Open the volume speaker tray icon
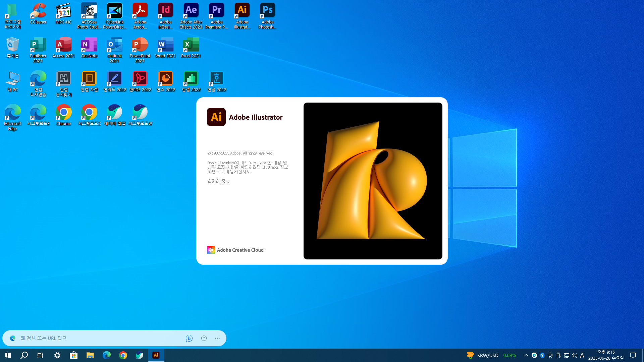Image resolution: width=644 pixels, height=362 pixels. [x=574, y=355]
